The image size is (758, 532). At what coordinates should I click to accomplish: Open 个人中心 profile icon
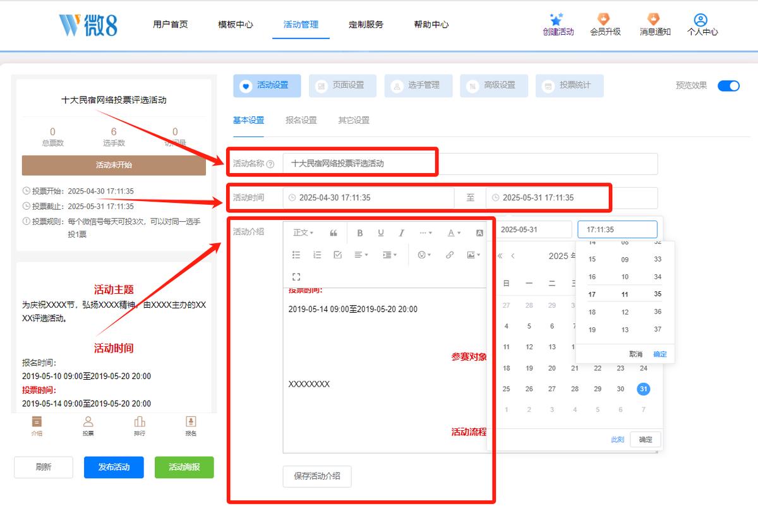[x=700, y=20]
